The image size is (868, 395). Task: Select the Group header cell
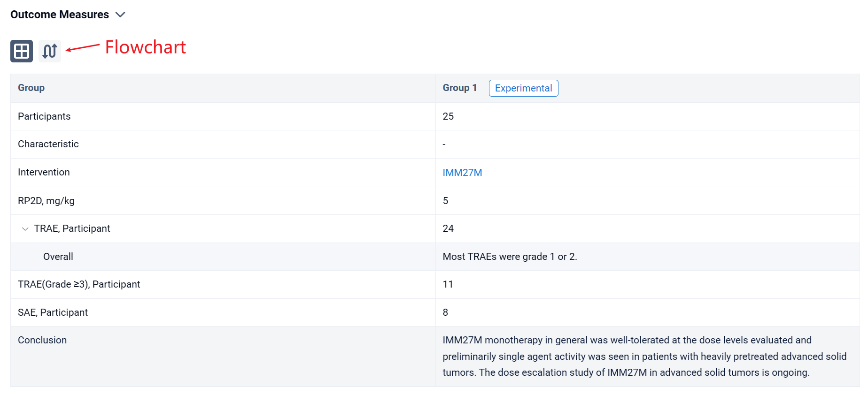(31, 88)
